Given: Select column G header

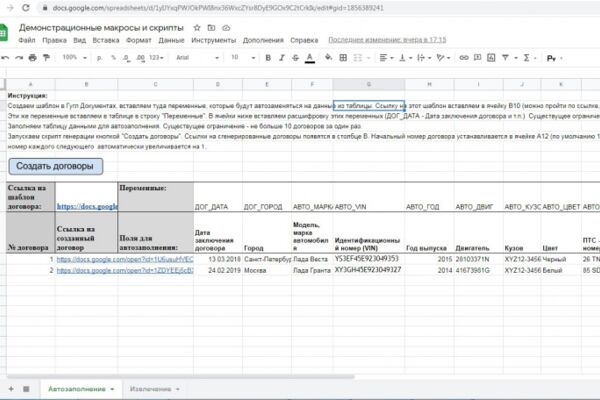Looking at the screenshot, I should point(368,84).
